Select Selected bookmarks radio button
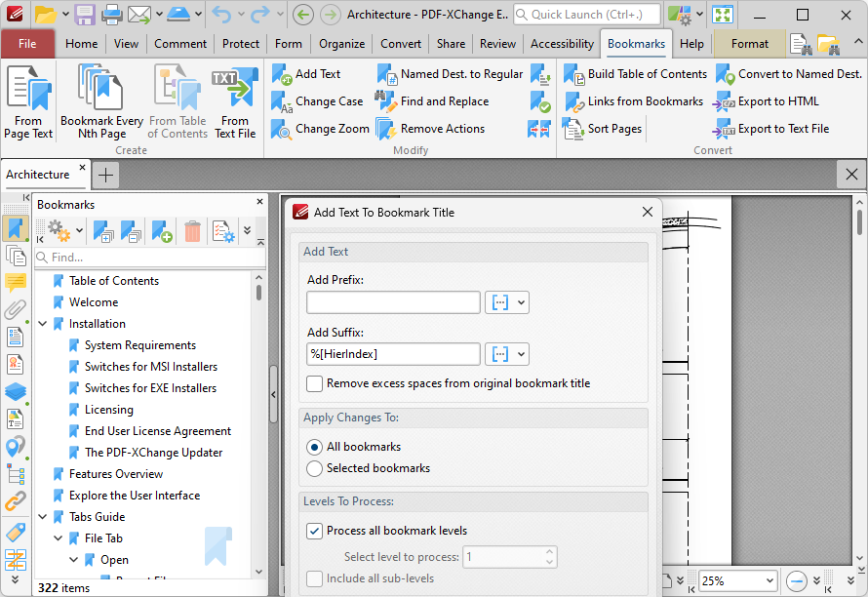This screenshot has width=868, height=597. coord(314,468)
